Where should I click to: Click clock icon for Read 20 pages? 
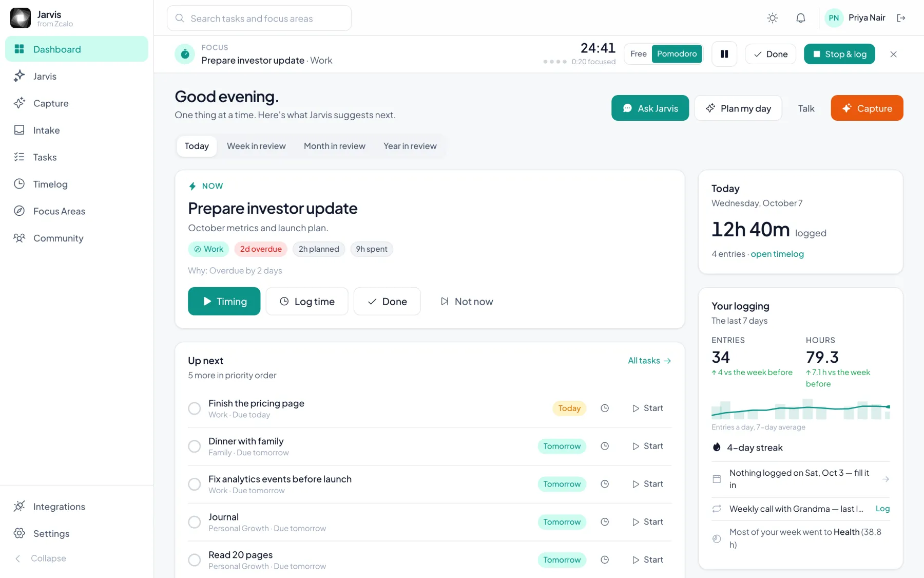pos(605,560)
